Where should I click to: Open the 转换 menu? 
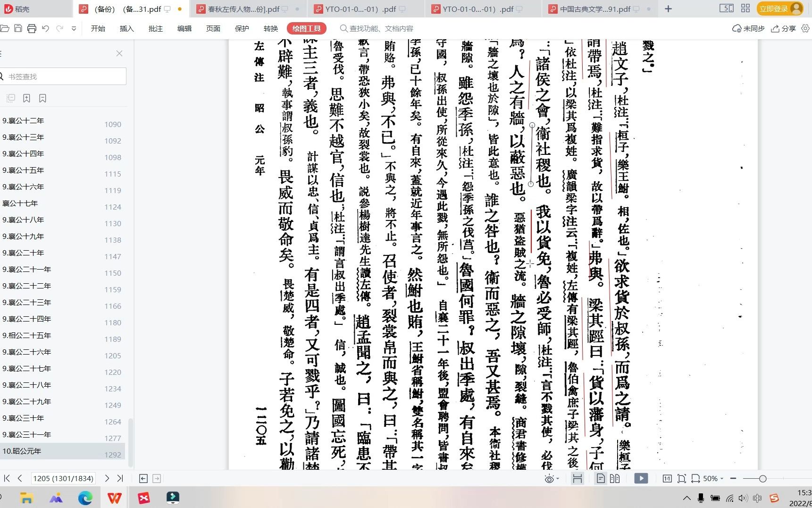click(x=271, y=29)
